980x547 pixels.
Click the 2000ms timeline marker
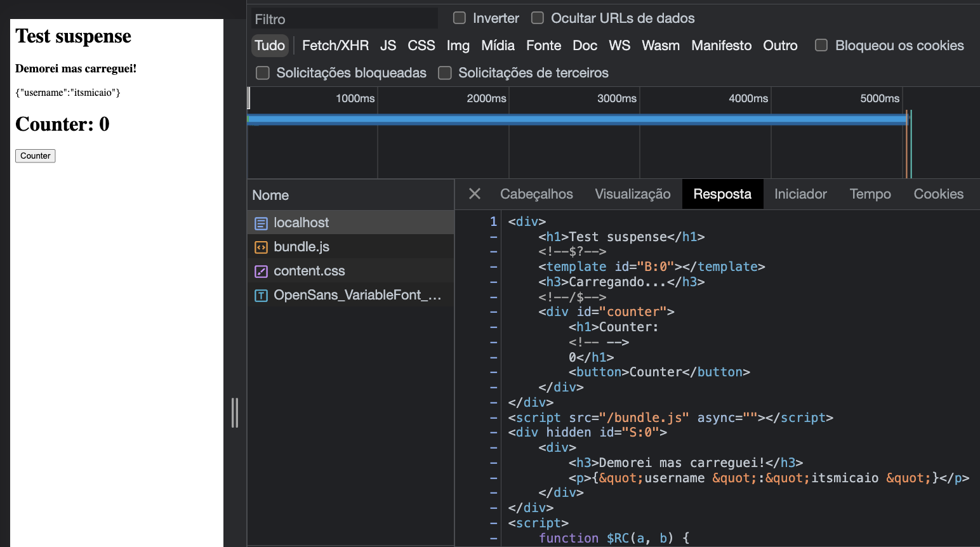click(x=486, y=98)
